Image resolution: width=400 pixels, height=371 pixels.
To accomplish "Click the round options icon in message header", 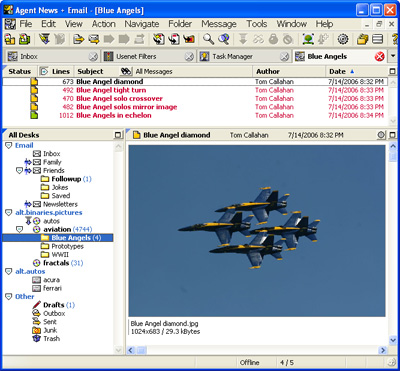I will [381, 135].
